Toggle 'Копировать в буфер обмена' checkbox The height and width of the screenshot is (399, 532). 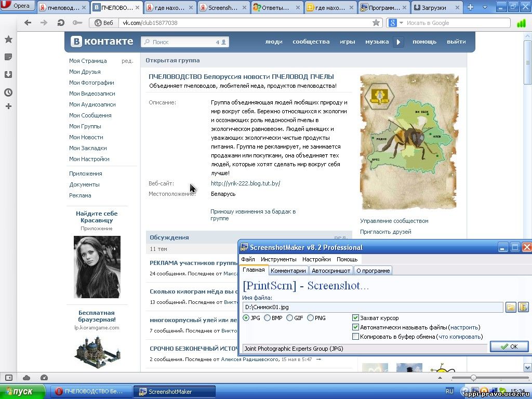coord(355,337)
